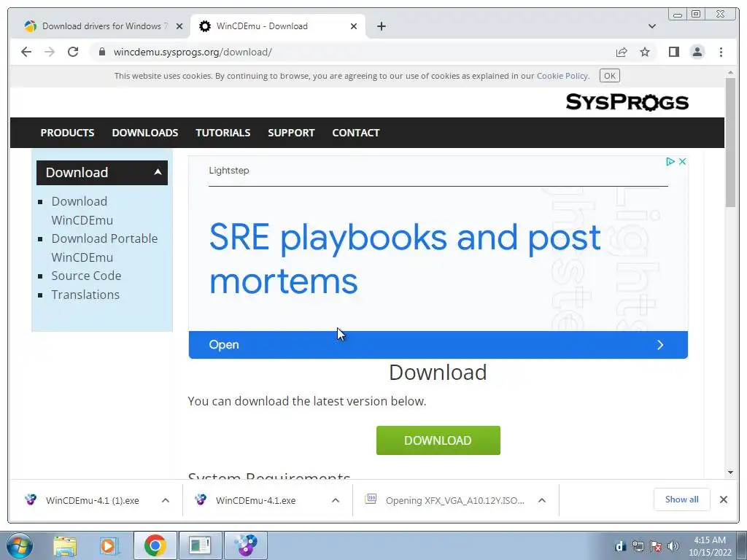Open the SUPPORT menu
This screenshot has width=747, height=560.
tap(291, 133)
